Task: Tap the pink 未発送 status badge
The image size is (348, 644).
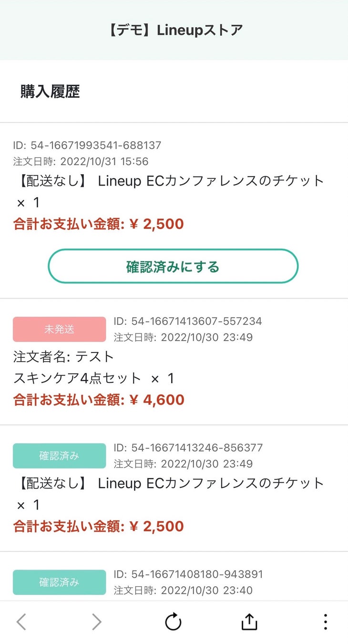Action: [59, 329]
